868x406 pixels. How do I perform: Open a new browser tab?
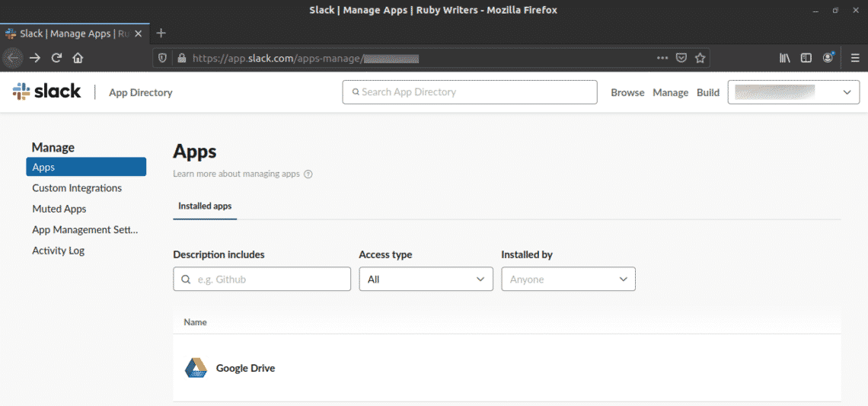(161, 34)
